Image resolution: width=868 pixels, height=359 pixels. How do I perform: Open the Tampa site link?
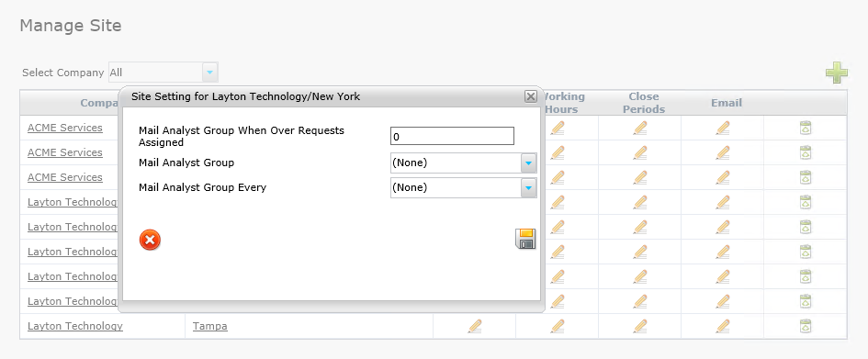(x=209, y=326)
